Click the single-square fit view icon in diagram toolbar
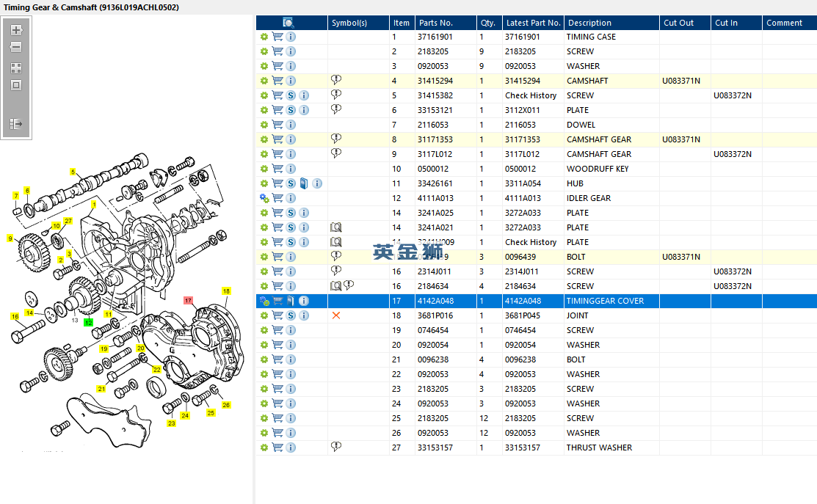This screenshot has width=817, height=504. (x=16, y=85)
